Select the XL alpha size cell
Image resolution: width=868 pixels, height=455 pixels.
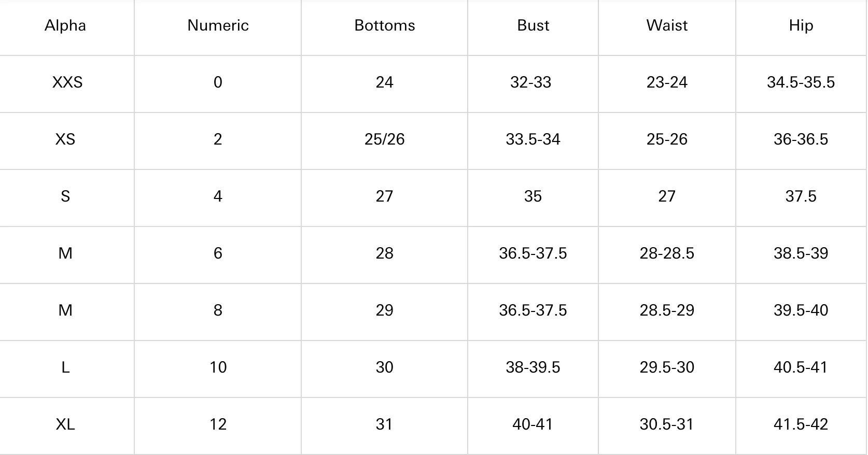tap(65, 424)
